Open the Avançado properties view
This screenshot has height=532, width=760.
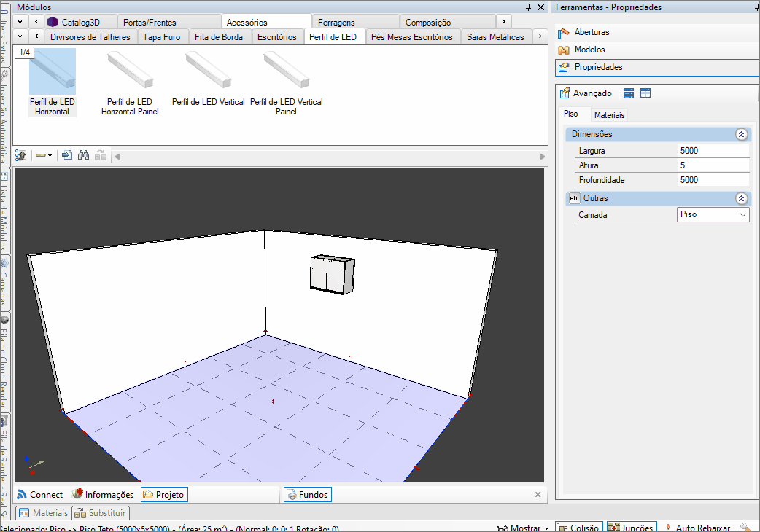tap(586, 93)
